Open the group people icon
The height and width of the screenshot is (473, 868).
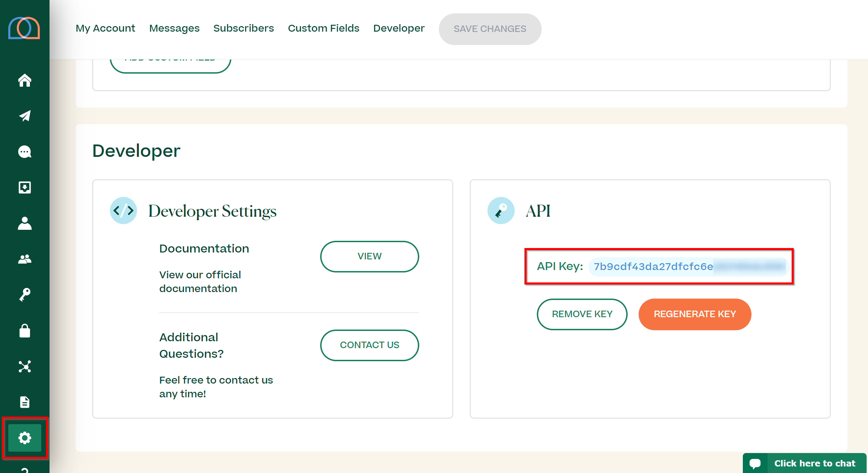tap(25, 259)
